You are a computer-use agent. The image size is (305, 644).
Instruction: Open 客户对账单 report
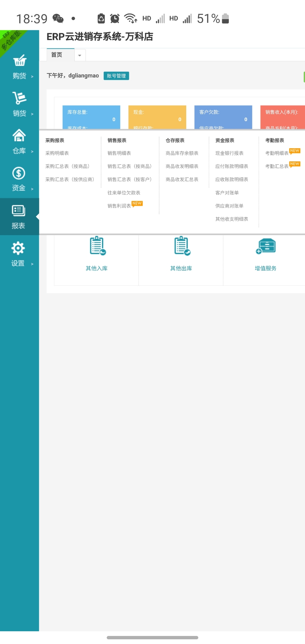pyautogui.click(x=227, y=193)
